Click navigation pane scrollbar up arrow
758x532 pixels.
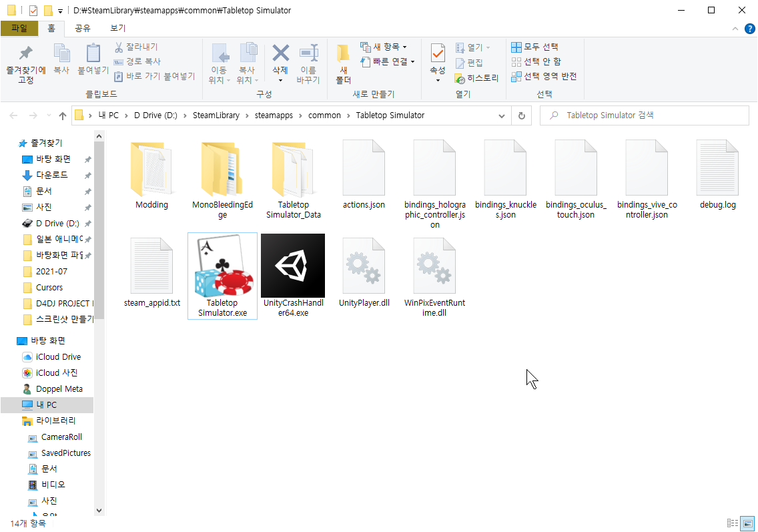(x=99, y=136)
